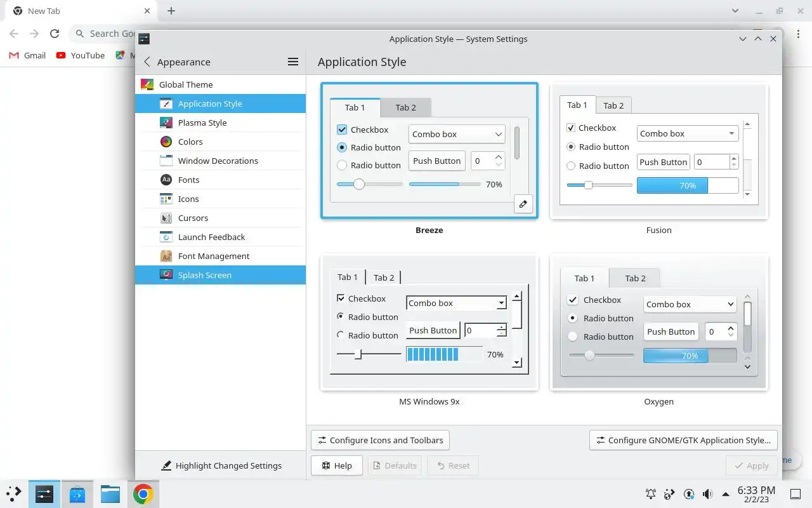The height and width of the screenshot is (508, 812).
Task: Switch to Tab 2 in Fusion preview
Action: click(x=613, y=105)
